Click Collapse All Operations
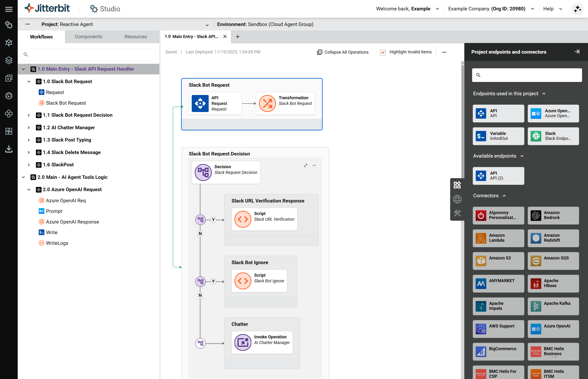Image resolution: width=588 pixels, height=379 pixels. coord(343,52)
